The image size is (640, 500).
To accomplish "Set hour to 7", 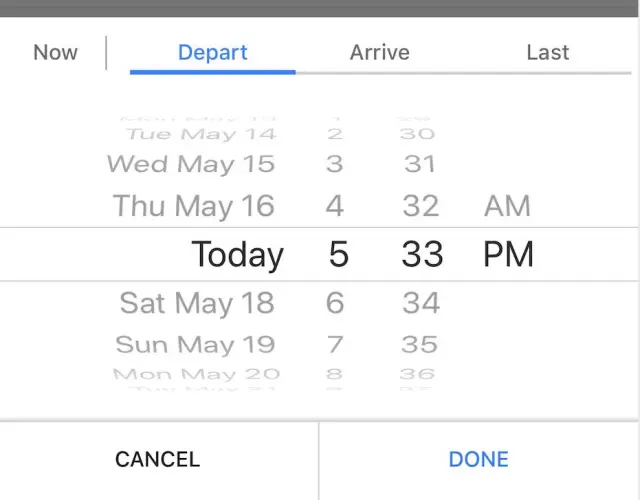I will coord(335,345).
